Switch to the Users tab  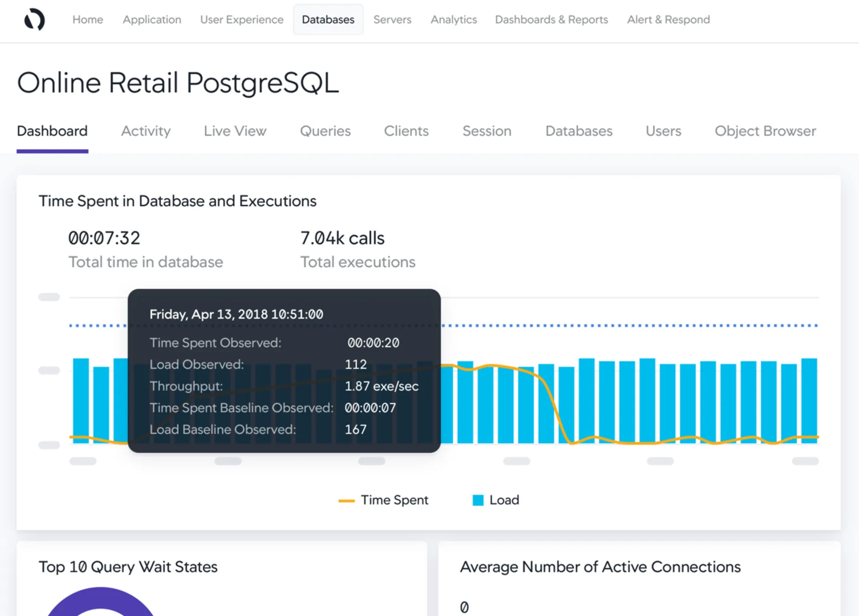click(663, 131)
